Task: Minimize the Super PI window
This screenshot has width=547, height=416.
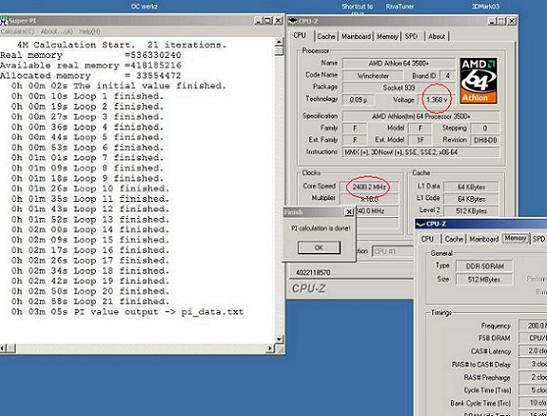Action: tap(258, 21)
